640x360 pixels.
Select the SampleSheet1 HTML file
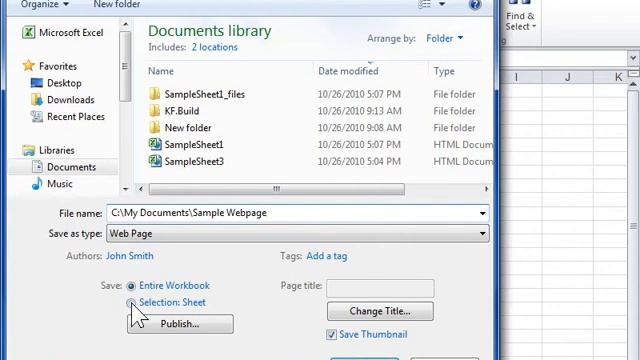click(x=194, y=144)
